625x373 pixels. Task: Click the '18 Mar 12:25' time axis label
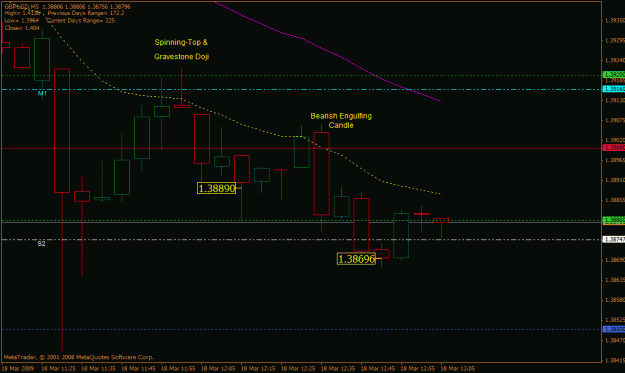298,369
